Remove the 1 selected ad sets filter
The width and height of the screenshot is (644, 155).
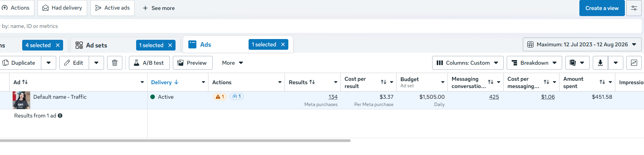(170, 45)
